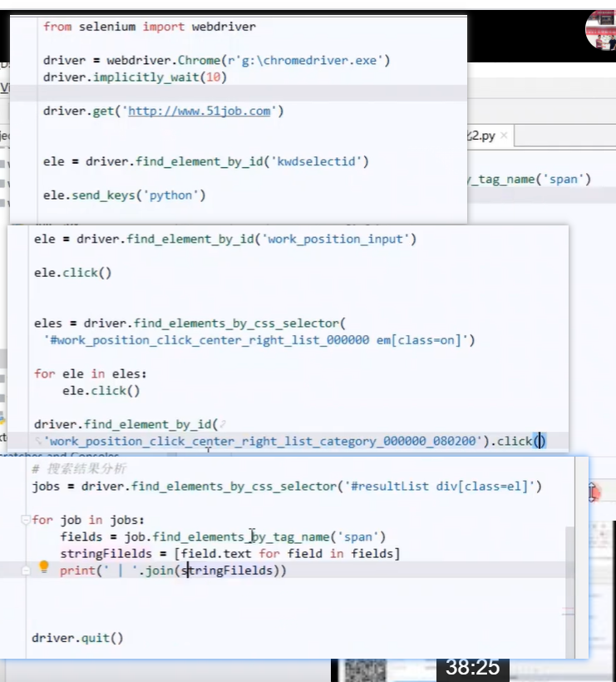Click the 'for ele in eles:' line
Viewport: 616px width, 682px height.
tap(91, 373)
